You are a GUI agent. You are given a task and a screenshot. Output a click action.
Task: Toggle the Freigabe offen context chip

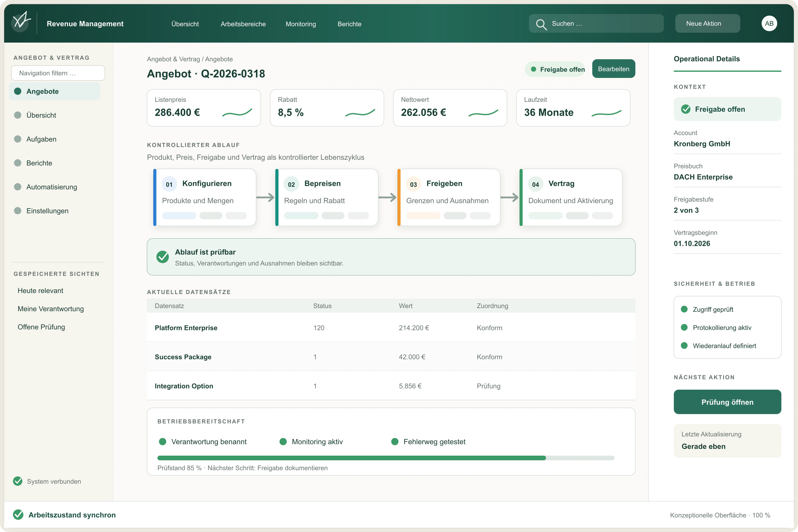coord(727,109)
